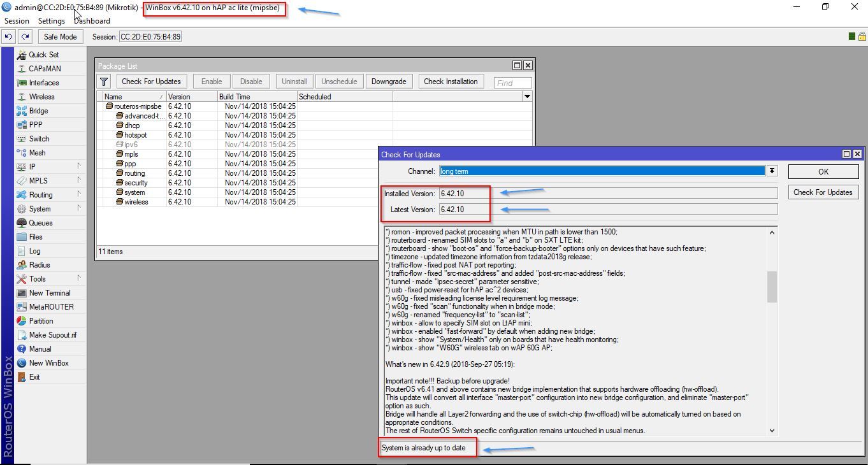Click the Uninstall button
This screenshot has height=465, width=868.
tap(294, 82)
